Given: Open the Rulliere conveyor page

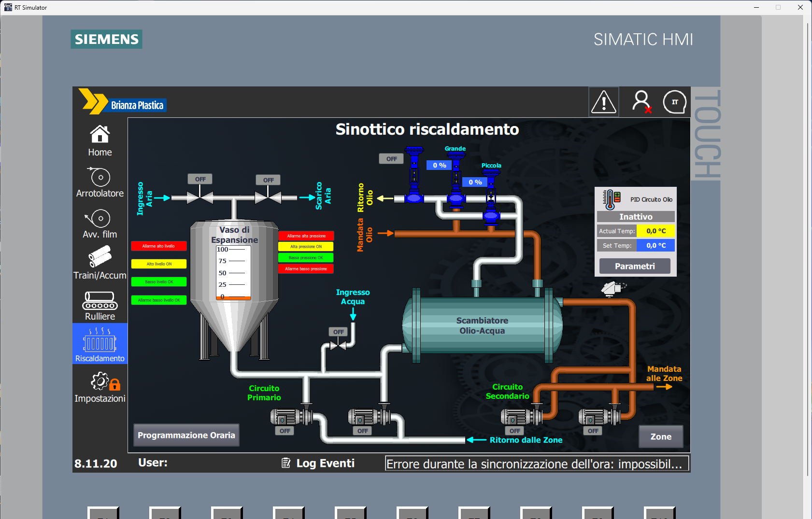Looking at the screenshot, I should pos(100,306).
